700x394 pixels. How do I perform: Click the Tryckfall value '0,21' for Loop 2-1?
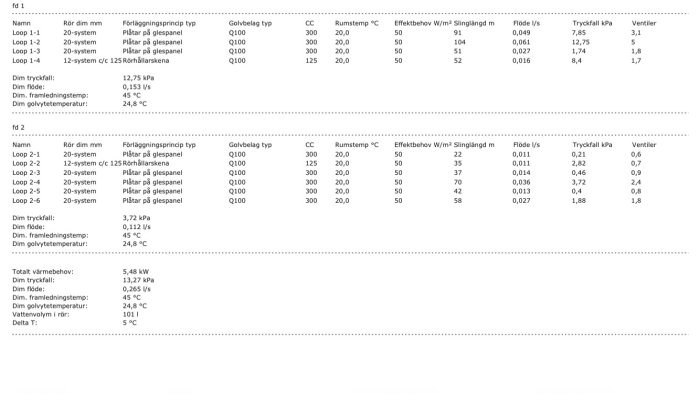[579, 154]
